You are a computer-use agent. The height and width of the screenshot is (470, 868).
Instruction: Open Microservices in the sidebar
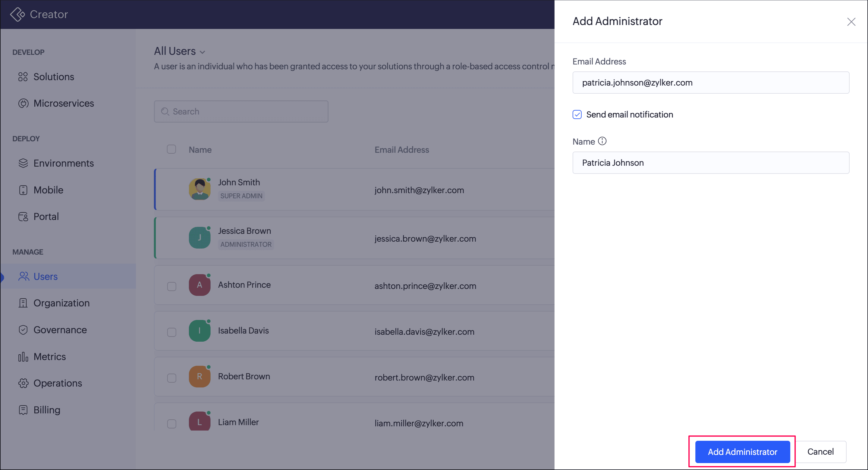[x=64, y=103]
